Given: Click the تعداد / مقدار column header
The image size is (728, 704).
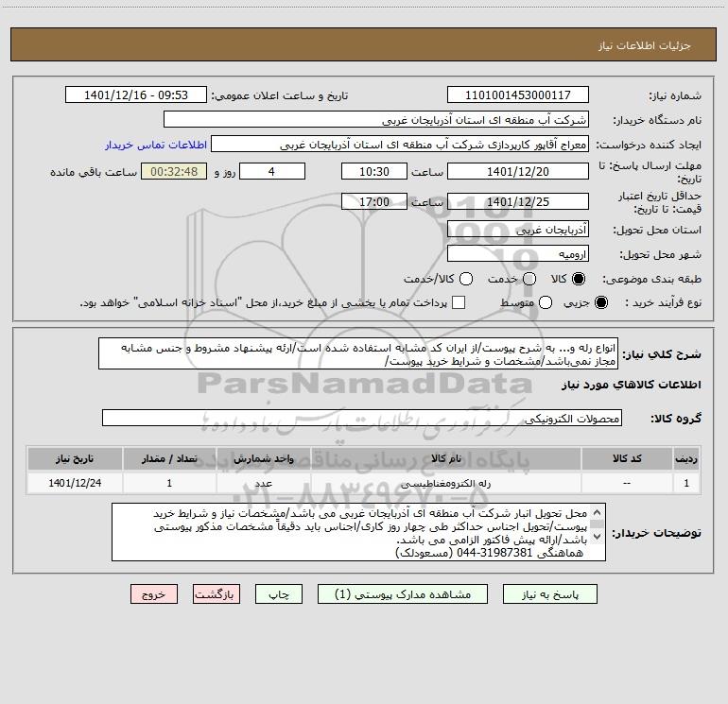Looking at the screenshot, I should [169, 458].
